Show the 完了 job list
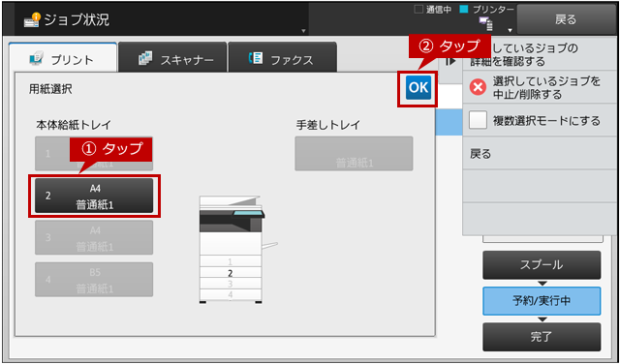This screenshot has width=620, height=364. [542, 337]
